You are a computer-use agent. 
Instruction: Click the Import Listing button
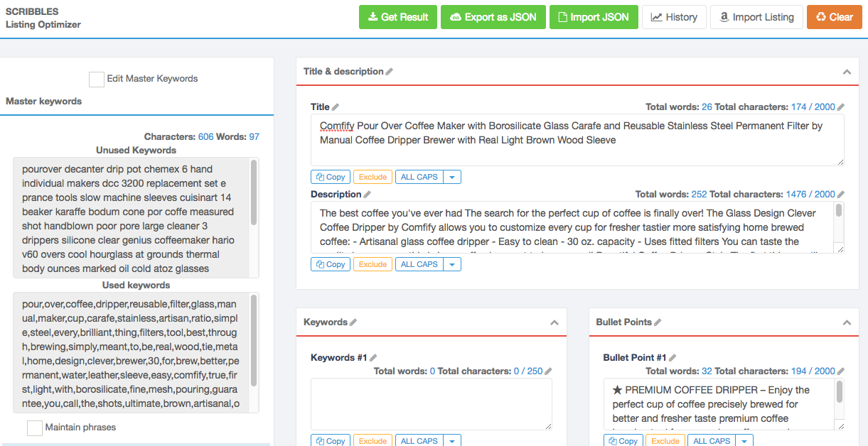coord(756,17)
